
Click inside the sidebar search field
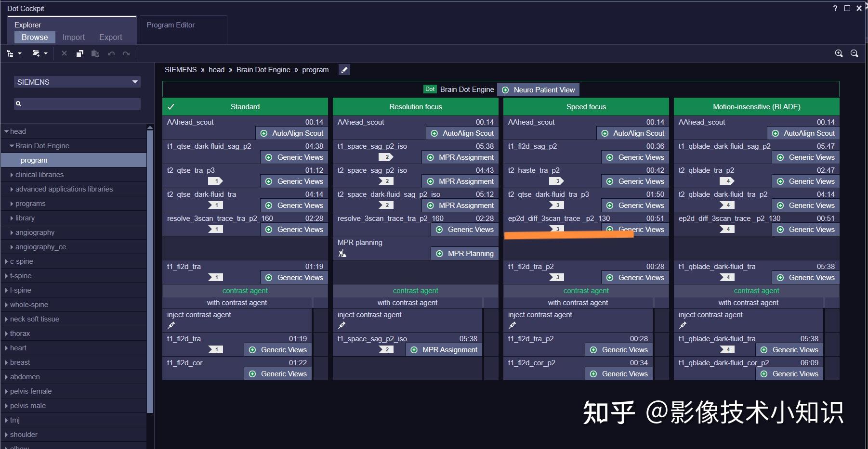tap(77, 103)
